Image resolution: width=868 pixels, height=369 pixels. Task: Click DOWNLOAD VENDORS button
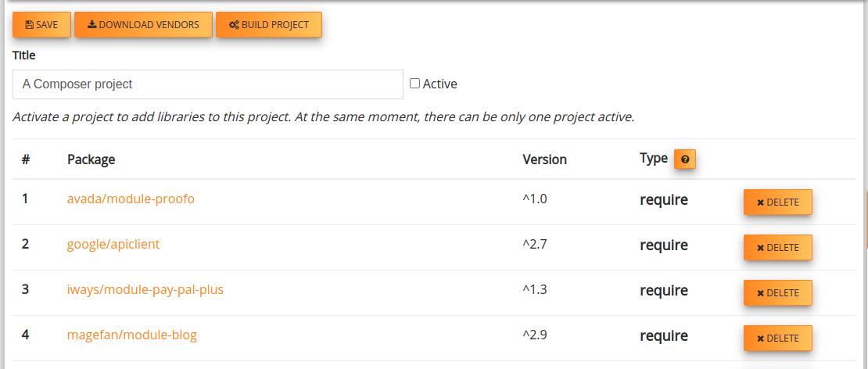click(x=143, y=25)
